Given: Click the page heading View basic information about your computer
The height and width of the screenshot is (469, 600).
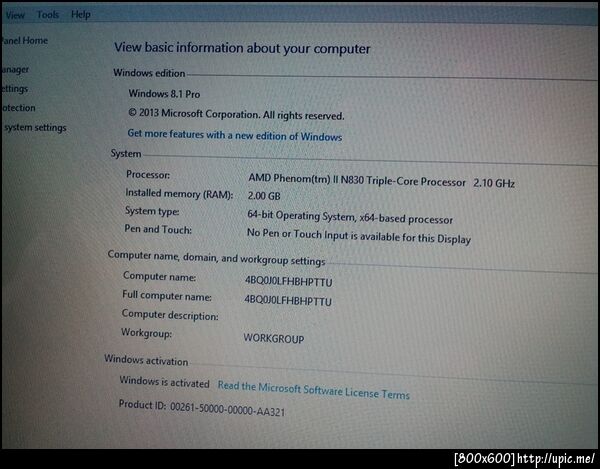Looking at the screenshot, I should tap(242, 48).
